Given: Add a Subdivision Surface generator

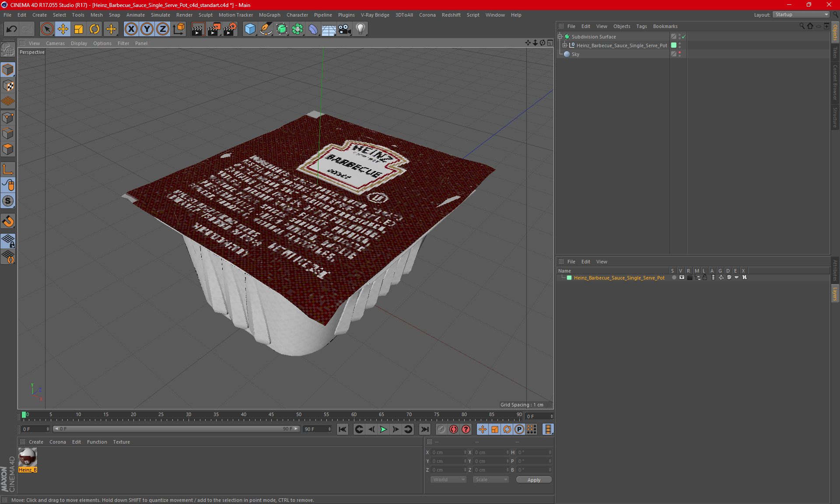Looking at the screenshot, I should click(x=282, y=29).
